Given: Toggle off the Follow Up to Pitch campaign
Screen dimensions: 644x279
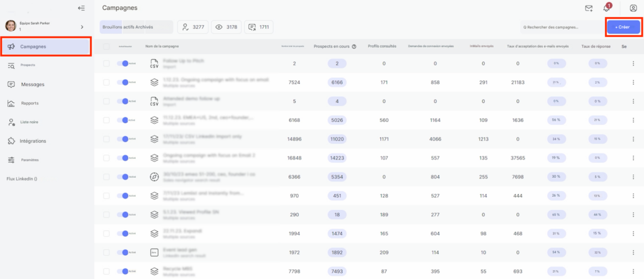Looking at the screenshot, I should 125,63.
